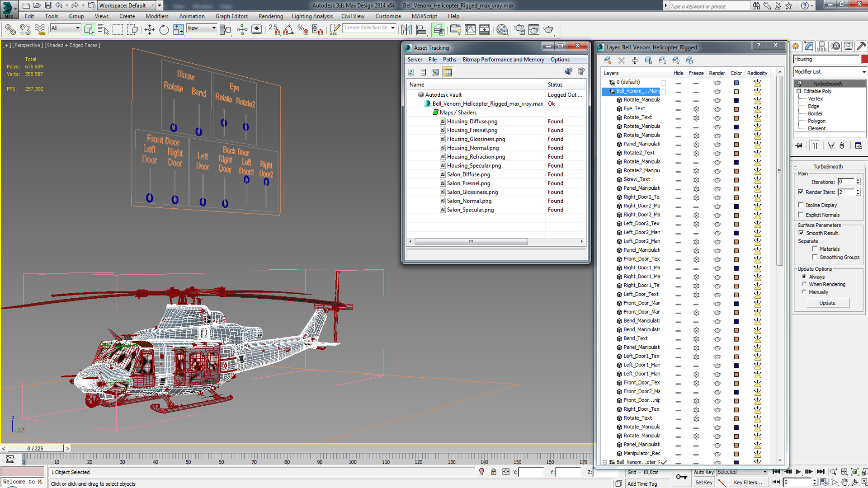This screenshot has width=868, height=488.
Task: Click the Unlink Selection tool
Action: (x=25, y=30)
